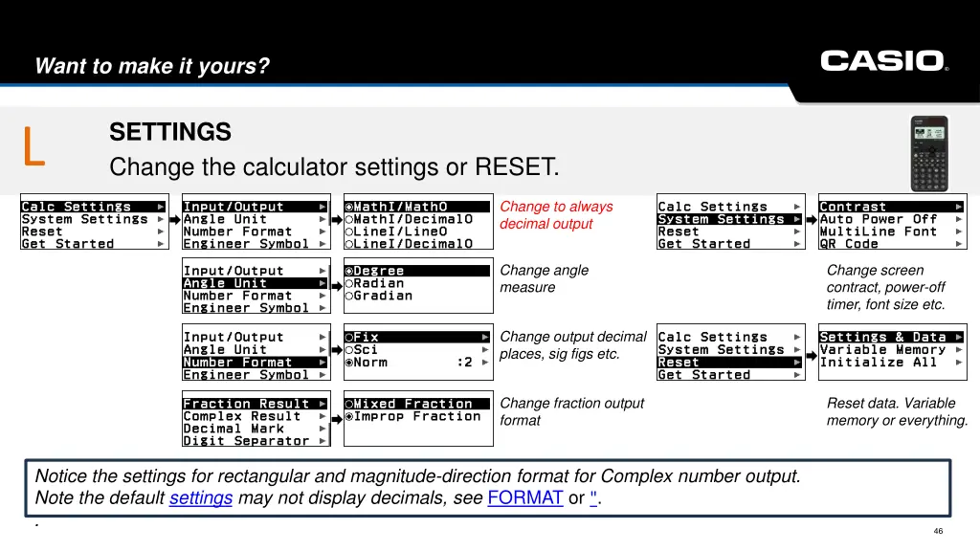Click the 'Change angle measure' caption
This screenshot has height=551, width=980.
(544, 278)
